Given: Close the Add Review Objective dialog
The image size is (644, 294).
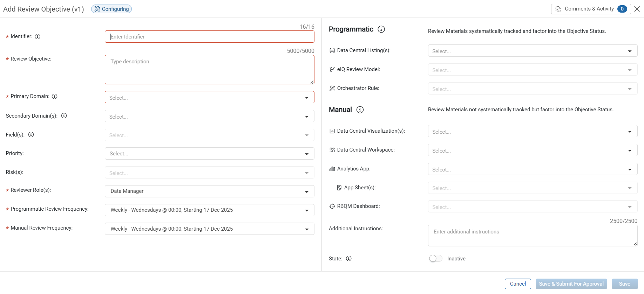Looking at the screenshot, I should point(637,9).
